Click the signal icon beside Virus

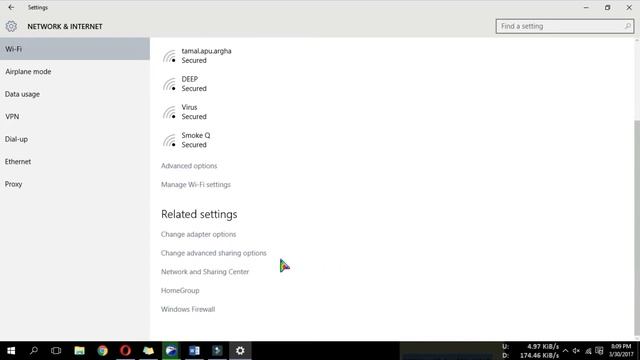(x=169, y=113)
